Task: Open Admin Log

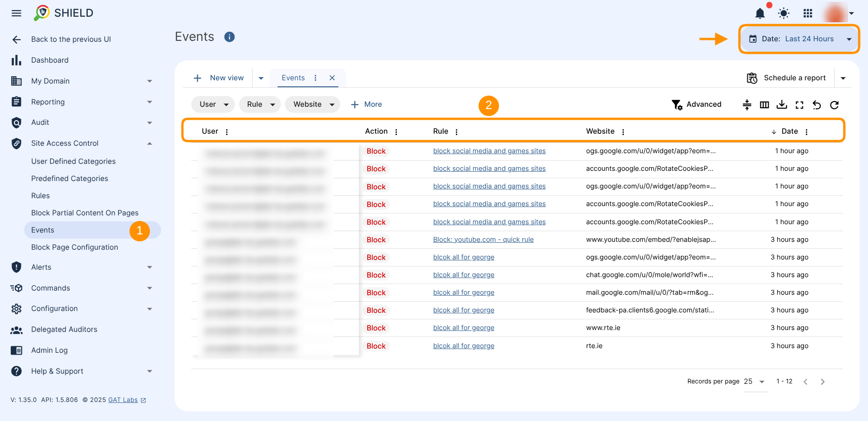Action: [49, 350]
